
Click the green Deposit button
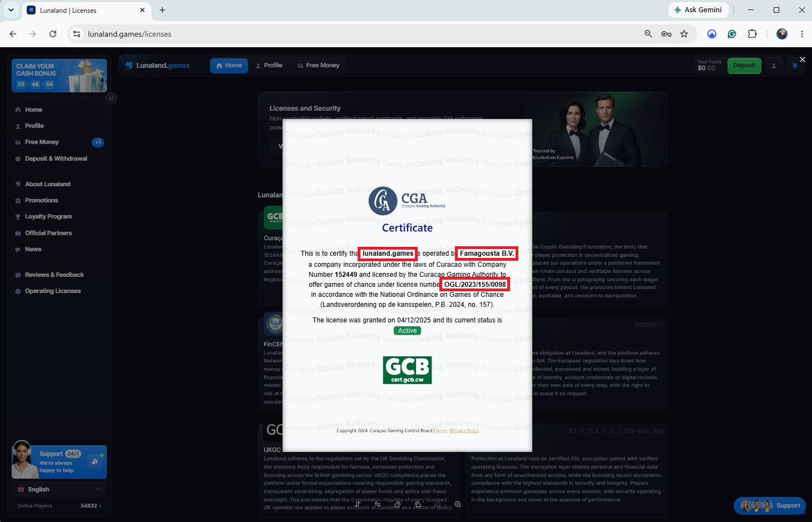[x=744, y=66]
